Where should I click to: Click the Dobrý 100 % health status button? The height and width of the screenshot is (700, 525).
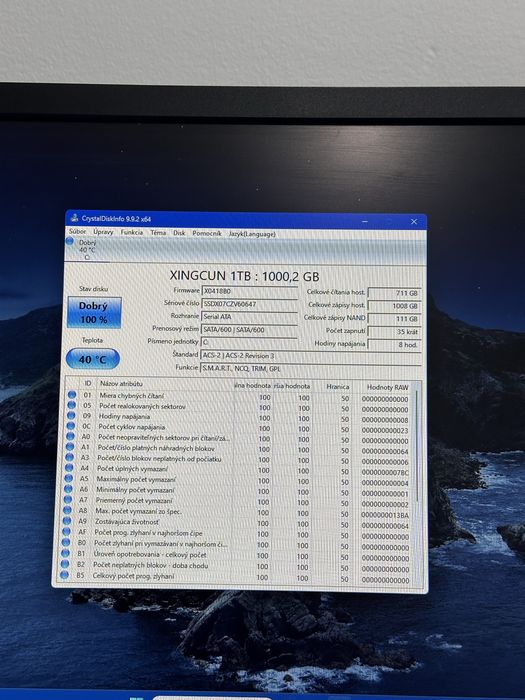(94, 313)
